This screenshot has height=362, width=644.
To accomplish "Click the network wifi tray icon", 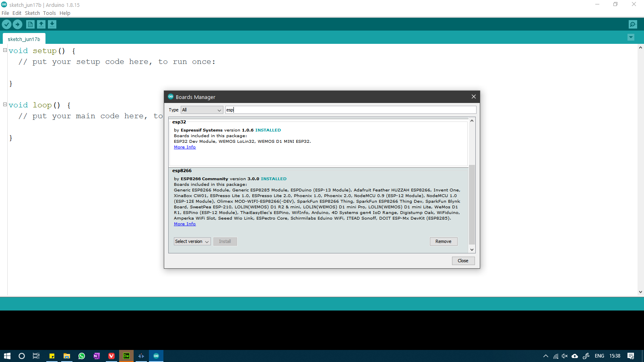I will tap(556, 356).
